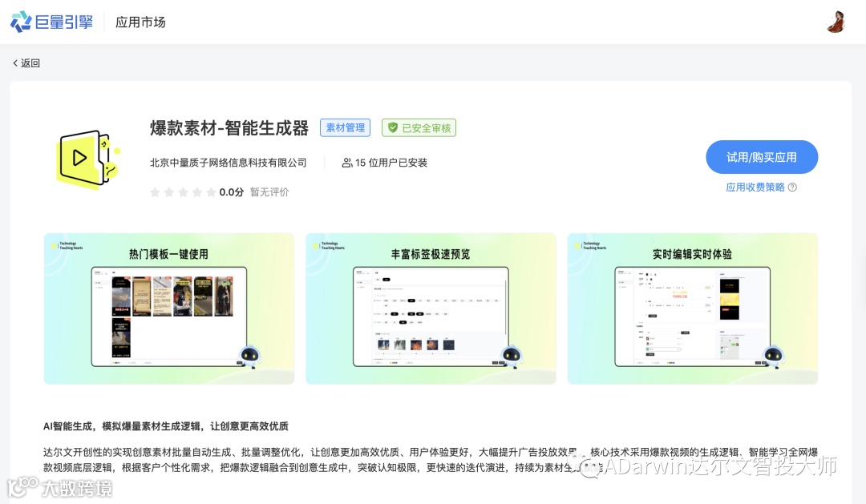The width and height of the screenshot is (866, 504).
Task: Click the users icon beside 15 位用户已安装
Action: (x=347, y=163)
